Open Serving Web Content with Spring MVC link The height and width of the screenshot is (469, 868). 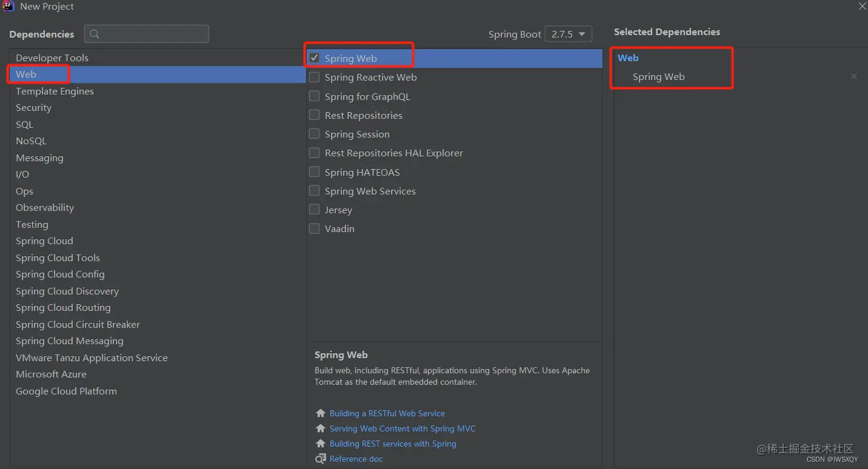[402, 428]
